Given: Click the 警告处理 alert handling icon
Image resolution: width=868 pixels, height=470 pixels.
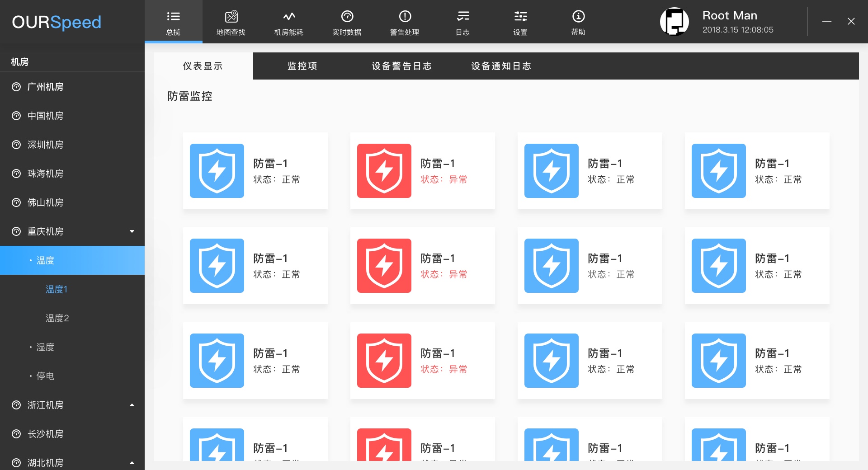Looking at the screenshot, I should 405,21.
